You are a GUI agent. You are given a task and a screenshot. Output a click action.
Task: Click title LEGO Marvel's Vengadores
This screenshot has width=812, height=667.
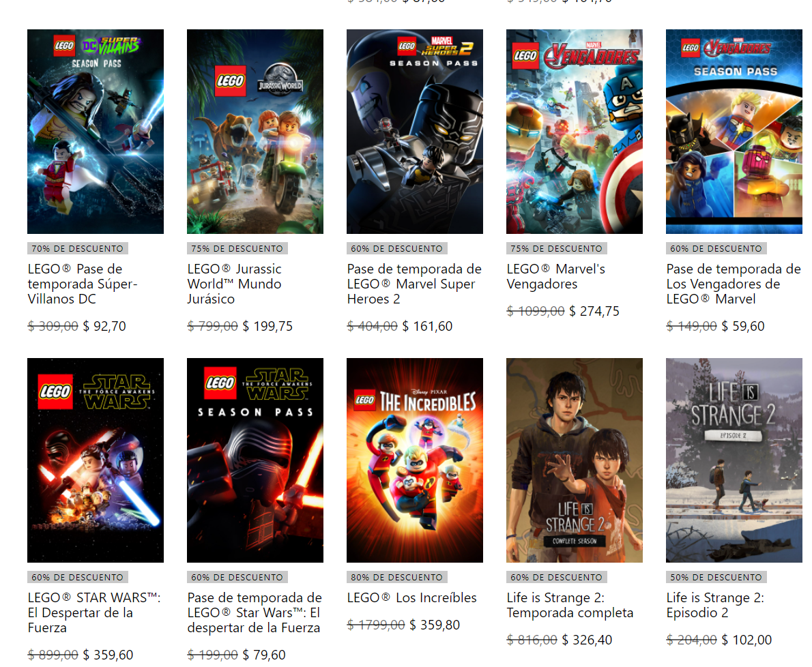pos(556,276)
